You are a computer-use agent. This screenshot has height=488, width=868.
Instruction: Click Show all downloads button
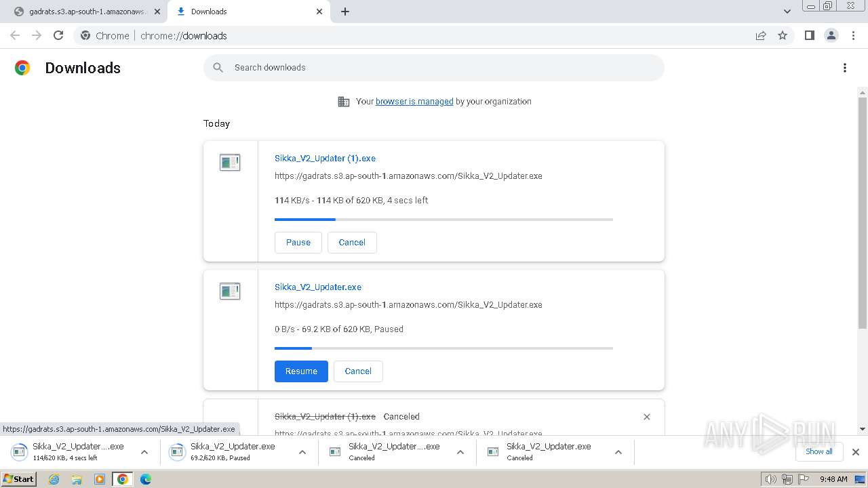coord(819,452)
